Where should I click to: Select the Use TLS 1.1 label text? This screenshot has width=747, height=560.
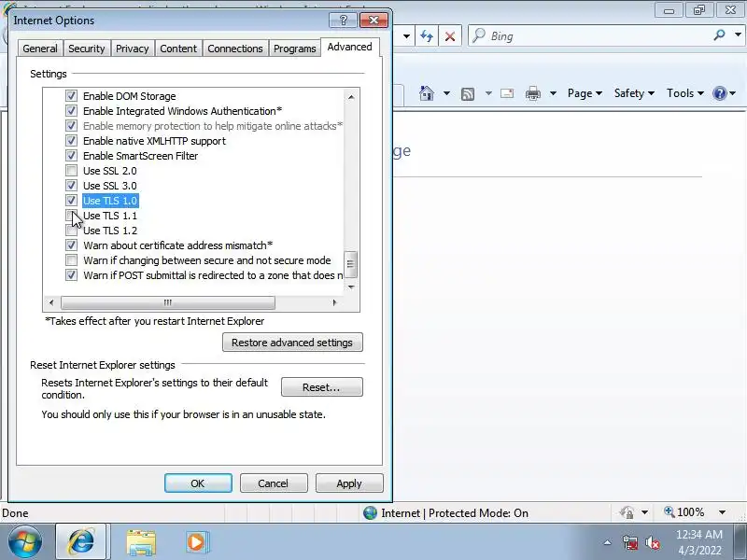pos(110,216)
